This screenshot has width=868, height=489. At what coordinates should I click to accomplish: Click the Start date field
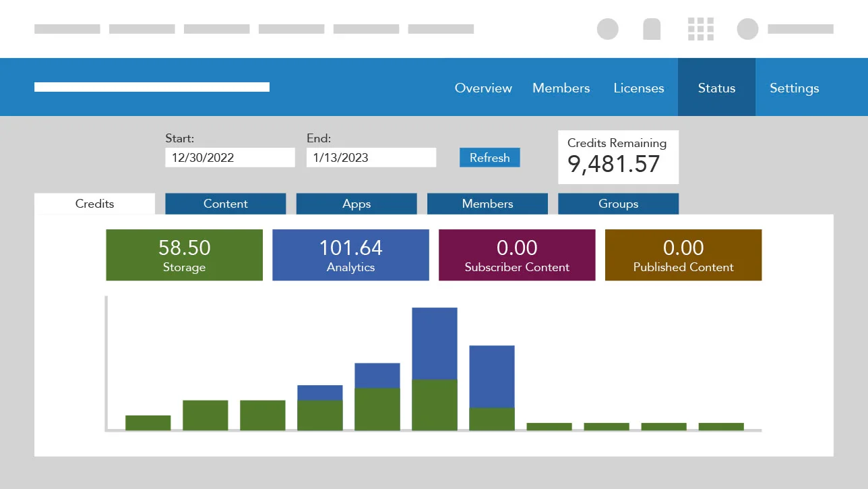tap(230, 158)
